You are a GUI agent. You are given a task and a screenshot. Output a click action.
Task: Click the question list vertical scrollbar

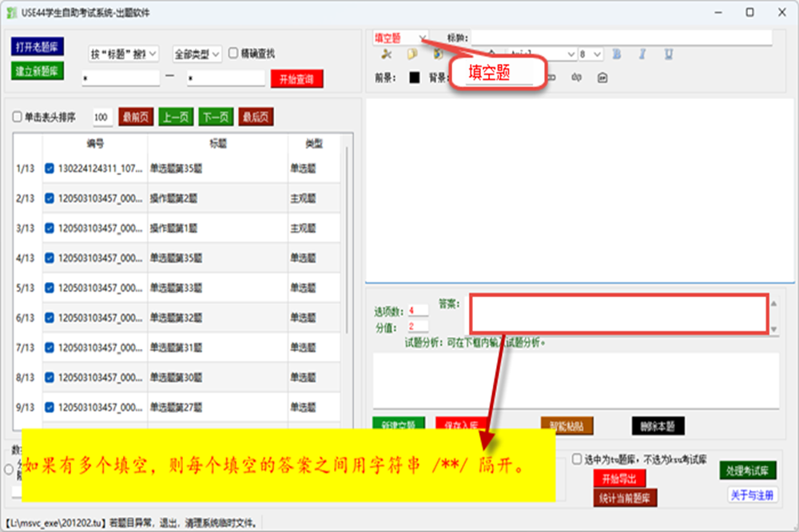point(347,240)
